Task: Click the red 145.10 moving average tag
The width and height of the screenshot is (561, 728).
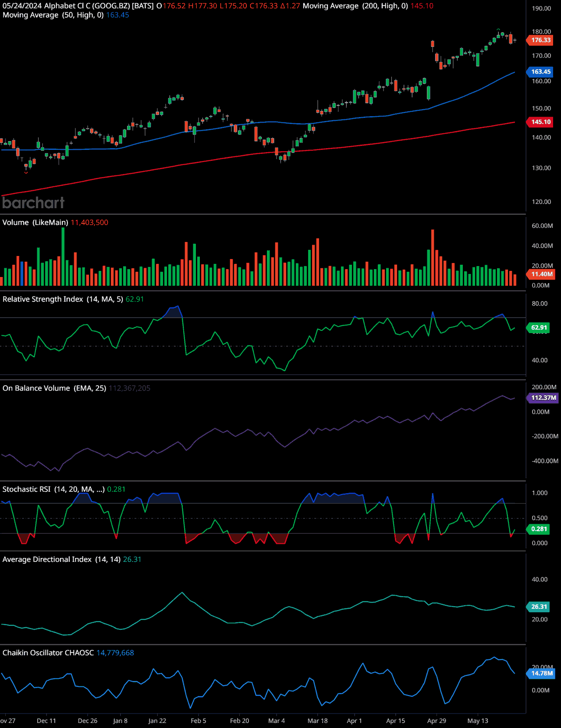Action: point(540,122)
